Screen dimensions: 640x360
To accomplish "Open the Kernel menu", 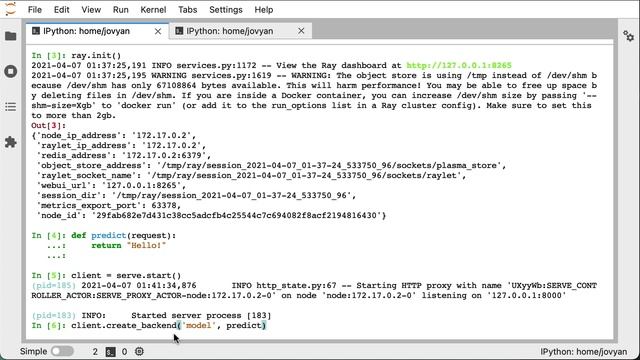I will tap(153, 10).
